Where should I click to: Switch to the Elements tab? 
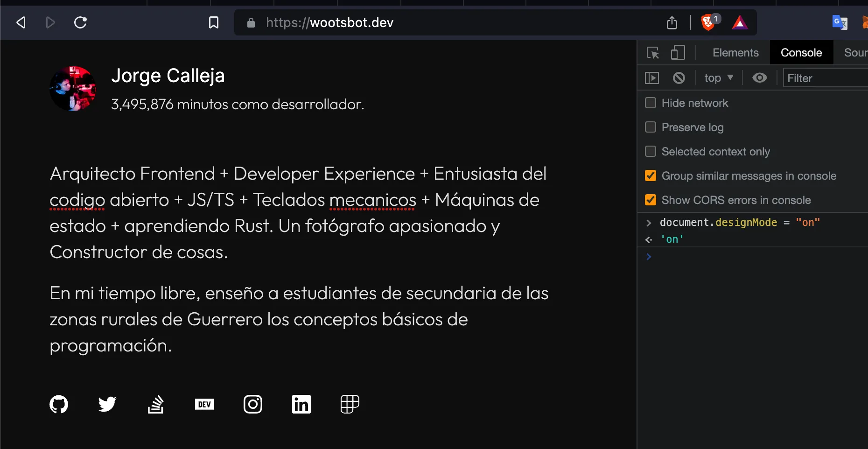pyautogui.click(x=735, y=53)
